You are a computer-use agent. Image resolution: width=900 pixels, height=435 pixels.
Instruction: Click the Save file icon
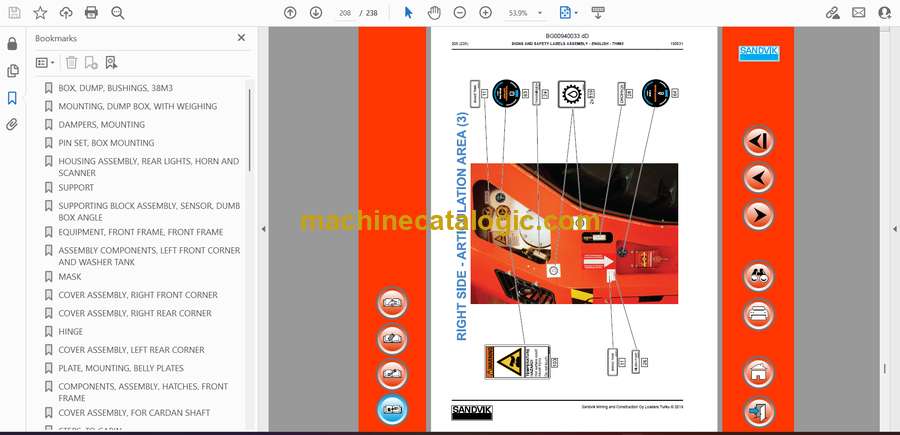14,13
